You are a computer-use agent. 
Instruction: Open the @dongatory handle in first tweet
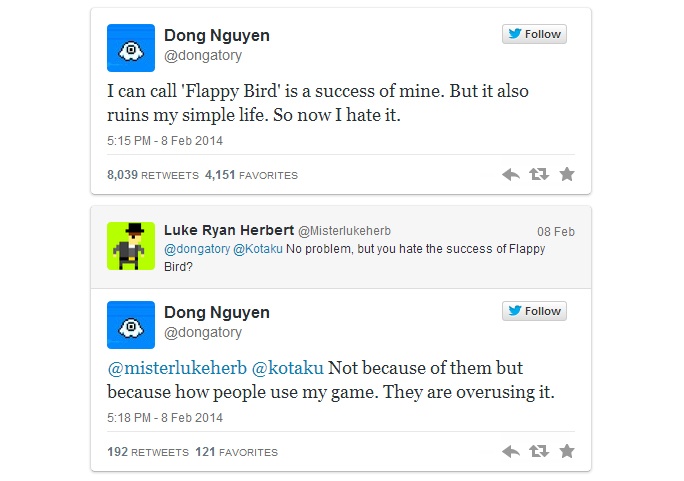203,56
